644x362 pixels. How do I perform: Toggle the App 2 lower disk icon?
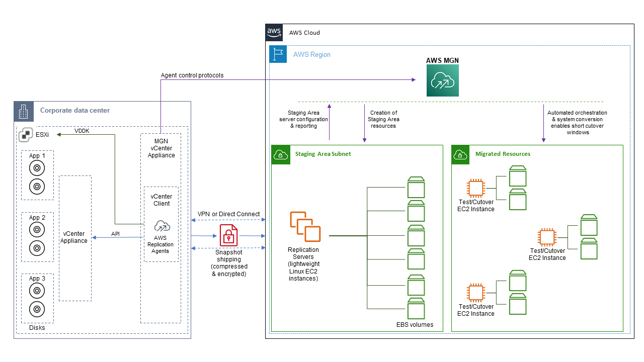[37, 247]
